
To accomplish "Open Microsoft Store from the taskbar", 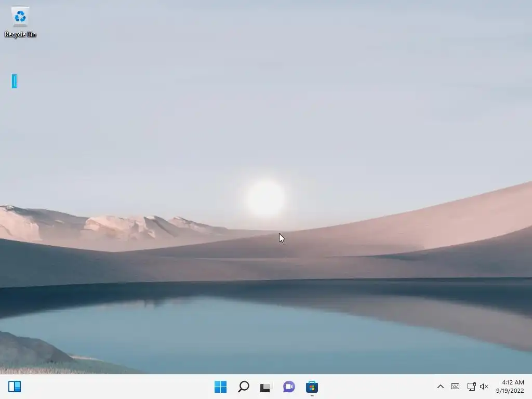I will tap(312, 387).
